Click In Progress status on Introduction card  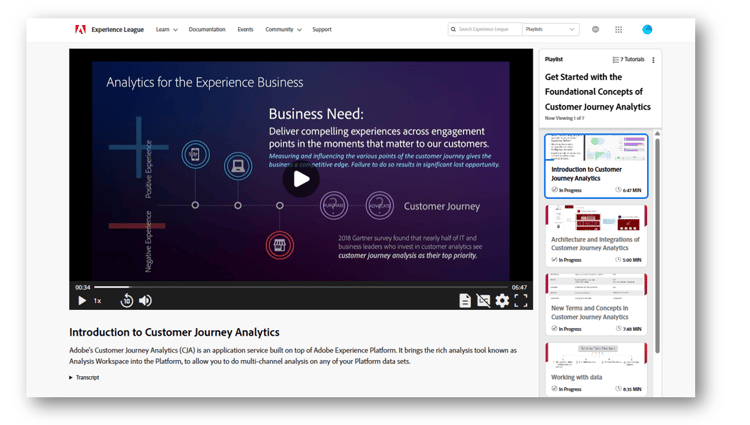tap(567, 190)
